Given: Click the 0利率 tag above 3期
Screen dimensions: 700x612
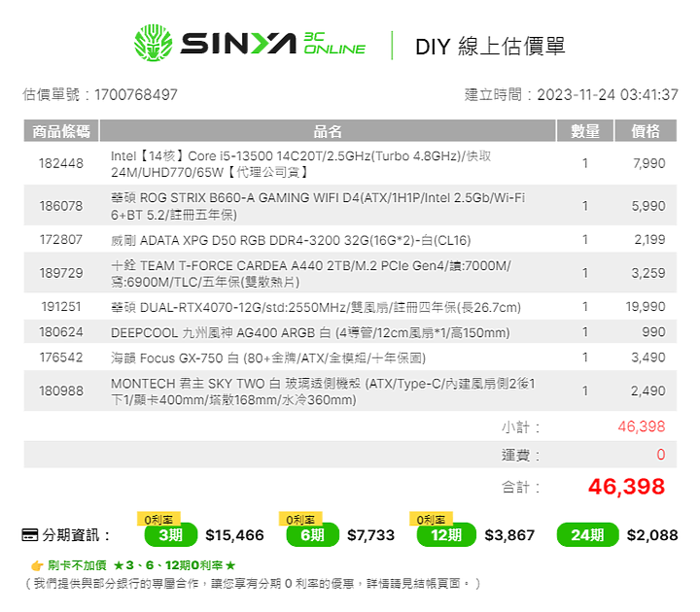Looking at the screenshot, I should pos(158,519).
